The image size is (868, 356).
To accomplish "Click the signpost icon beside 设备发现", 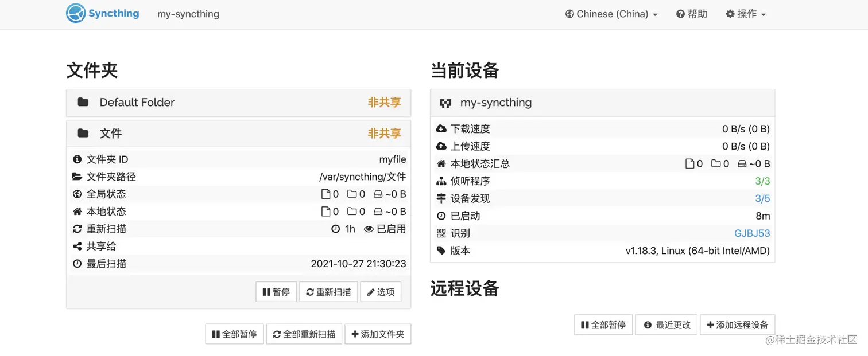I will 441,198.
